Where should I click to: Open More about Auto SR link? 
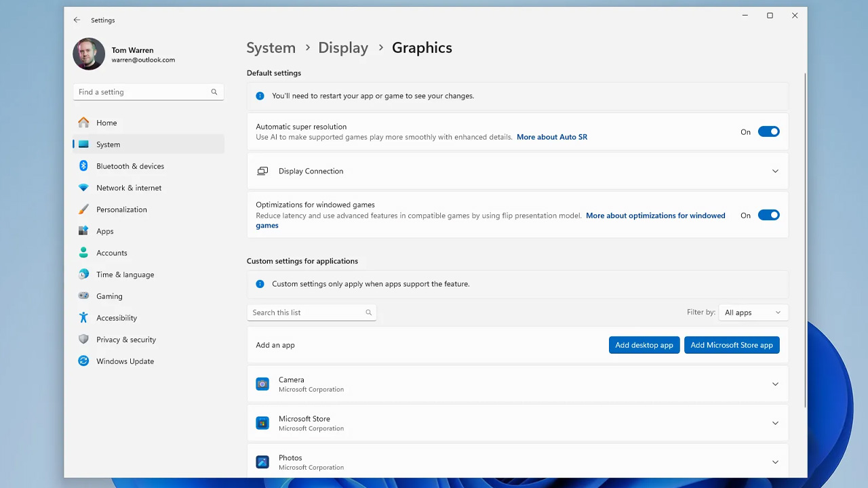tap(552, 137)
